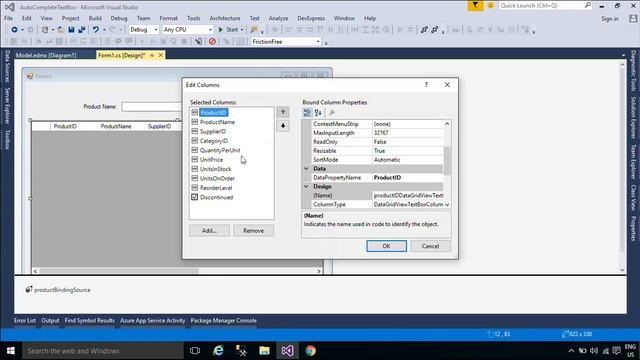Click the Save file toolbar icon
The height and width of the screenshot is (360, 640).
tap(71, 30)
